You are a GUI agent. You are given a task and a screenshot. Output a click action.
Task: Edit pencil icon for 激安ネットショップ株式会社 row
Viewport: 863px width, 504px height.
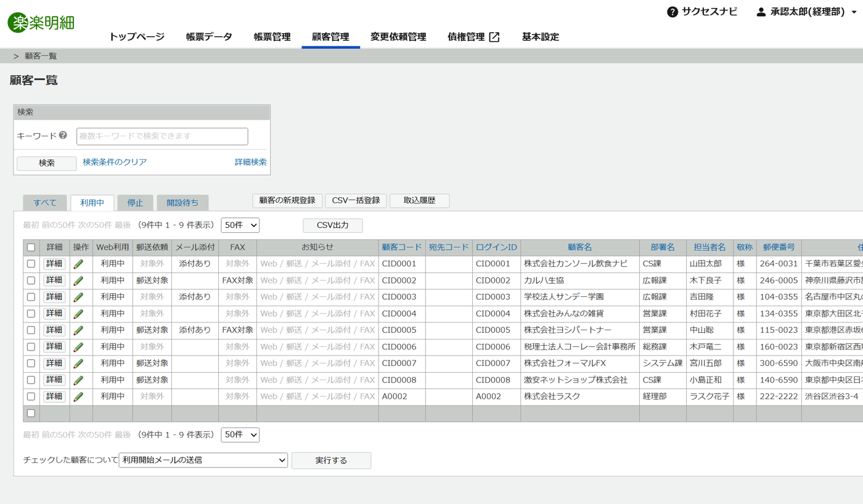click(78, 380)
